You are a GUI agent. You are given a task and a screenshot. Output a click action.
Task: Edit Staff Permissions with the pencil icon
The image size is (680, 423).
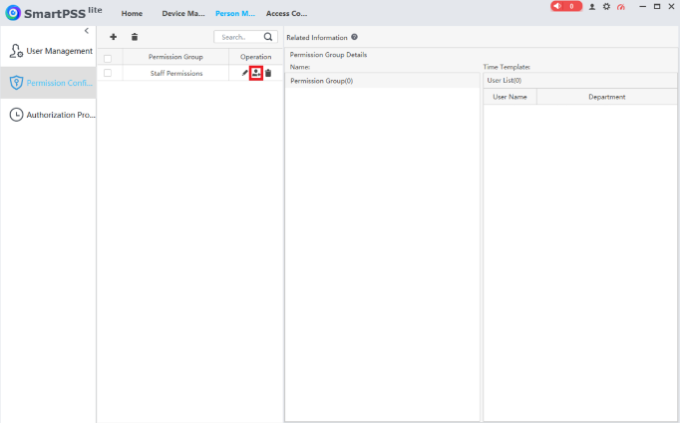click(x=245, y=73)
